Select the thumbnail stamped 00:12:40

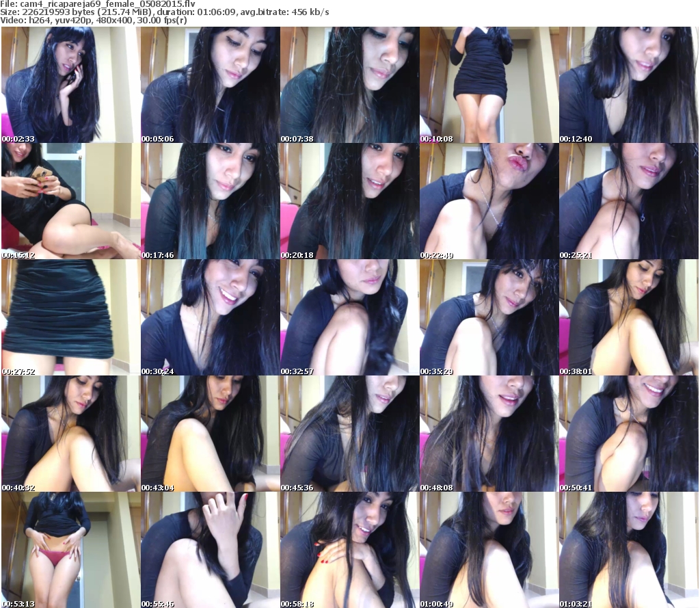pyautogui.click(x=629, y=85)
